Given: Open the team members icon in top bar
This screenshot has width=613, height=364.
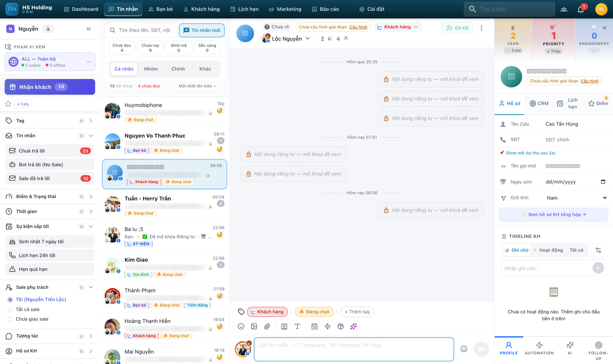Looking at the screenshot, I should [564, 9].
